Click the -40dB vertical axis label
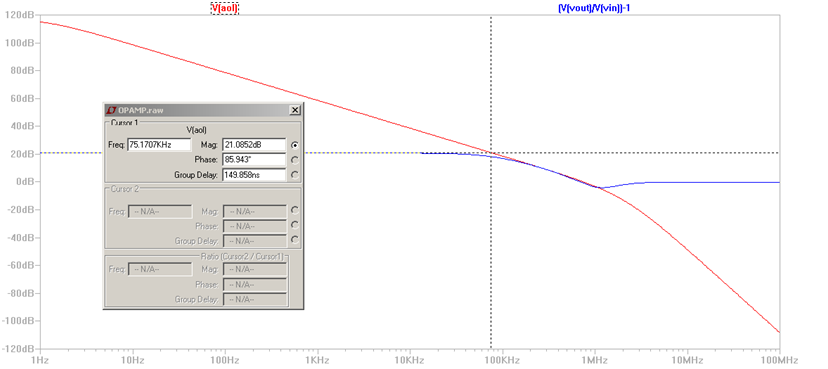This screenshot has height=369, width=828. pos(20,238)
